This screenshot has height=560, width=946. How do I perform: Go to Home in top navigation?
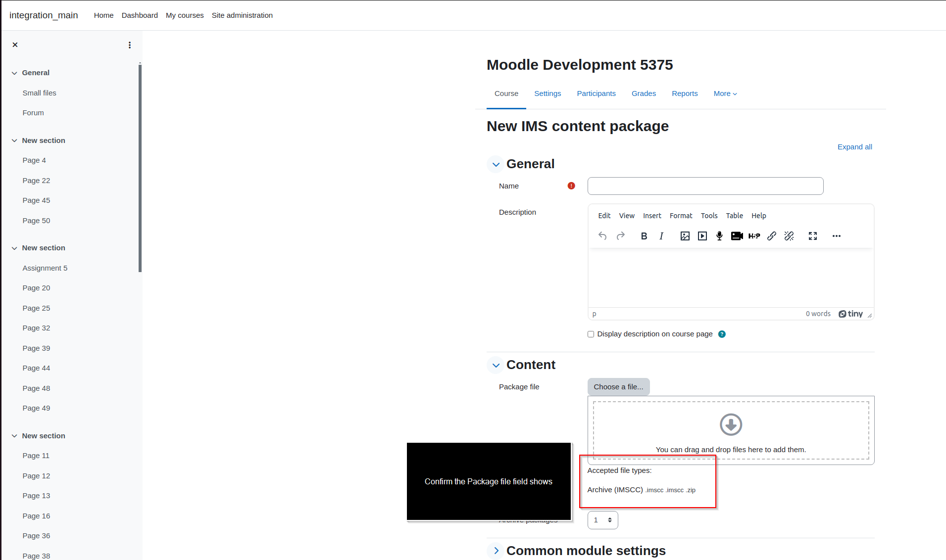pyautogui.click(x=103, y=15)
